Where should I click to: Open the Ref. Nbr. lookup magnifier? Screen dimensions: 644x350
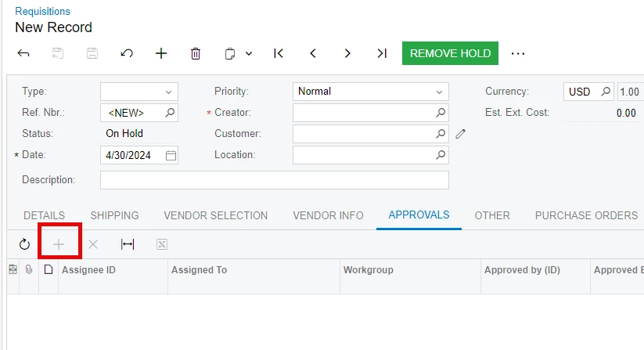(170, 113)
